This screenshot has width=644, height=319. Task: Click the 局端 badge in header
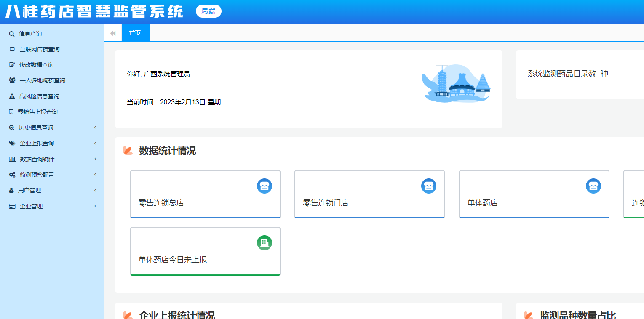pos(208,12)
